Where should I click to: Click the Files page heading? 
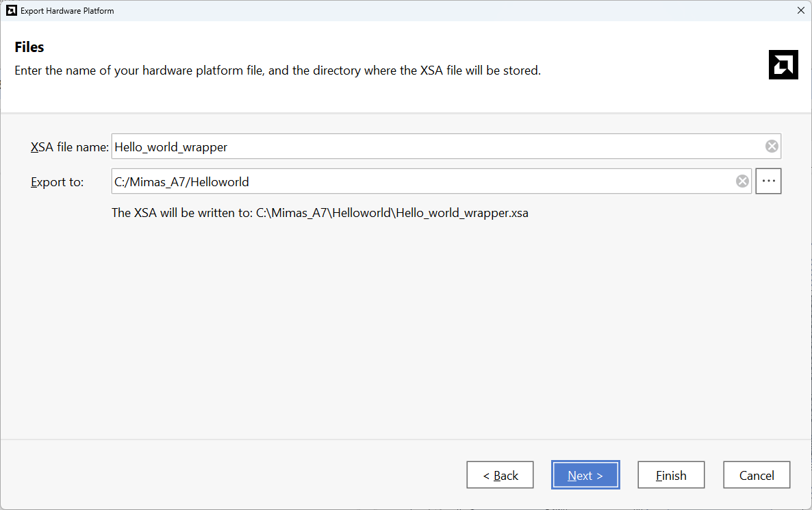(x=29, y=47)
